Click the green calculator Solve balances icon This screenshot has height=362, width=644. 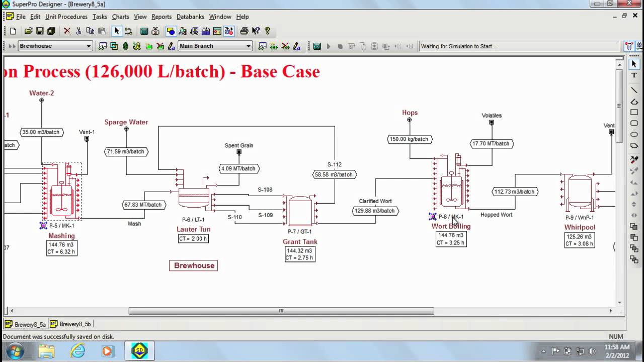144,31
